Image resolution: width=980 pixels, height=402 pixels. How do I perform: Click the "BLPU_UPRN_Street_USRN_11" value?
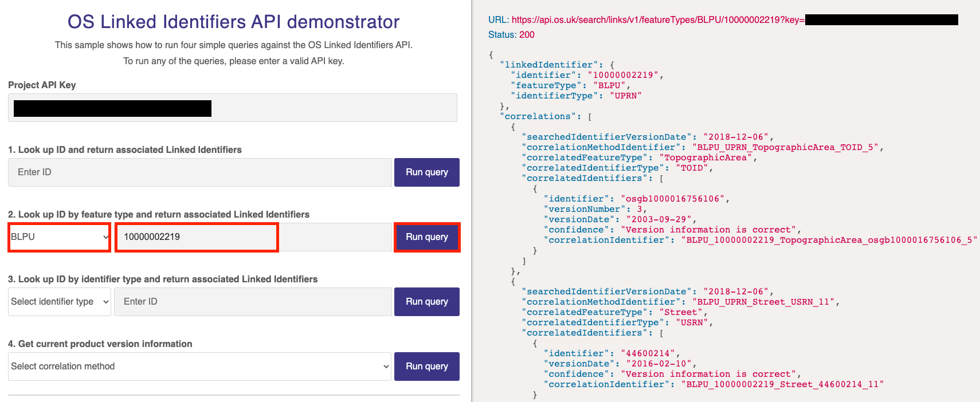(x=763, y=302)
